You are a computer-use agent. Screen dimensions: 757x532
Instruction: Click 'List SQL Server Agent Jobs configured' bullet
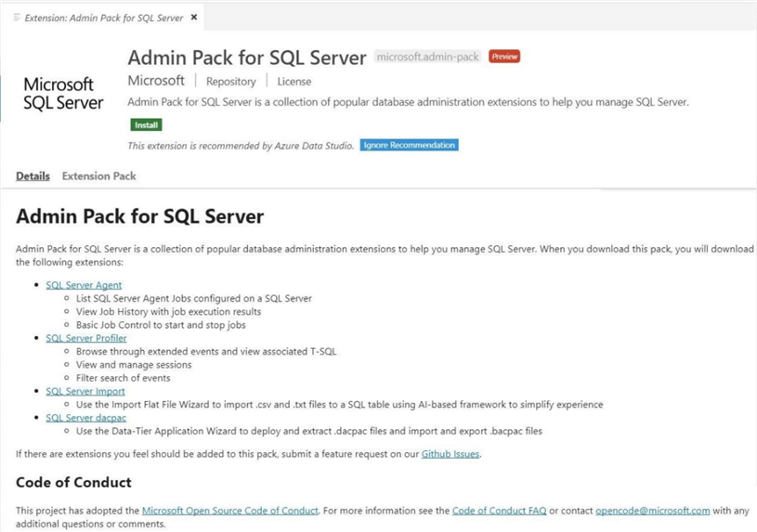click(x=193, y=298)
